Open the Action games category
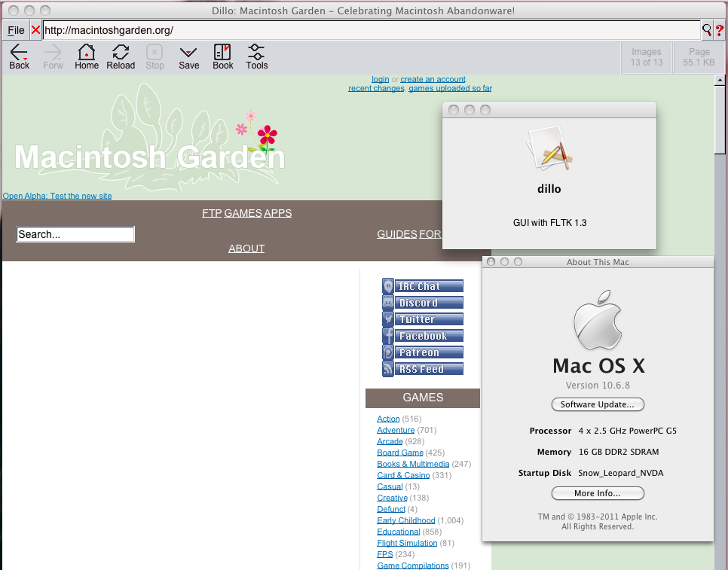Screen dimensions: 728x570 point(388,419)
